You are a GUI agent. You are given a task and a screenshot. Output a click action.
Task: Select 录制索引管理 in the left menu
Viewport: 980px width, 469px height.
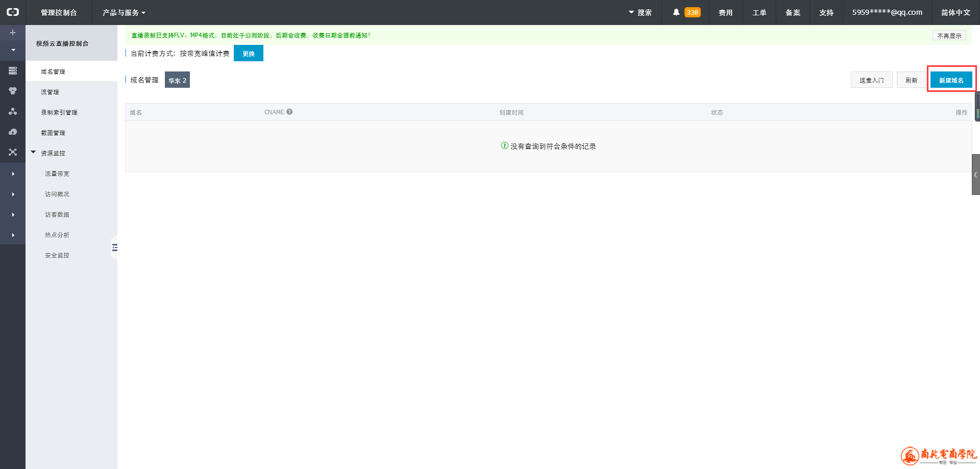pos(71,112)
